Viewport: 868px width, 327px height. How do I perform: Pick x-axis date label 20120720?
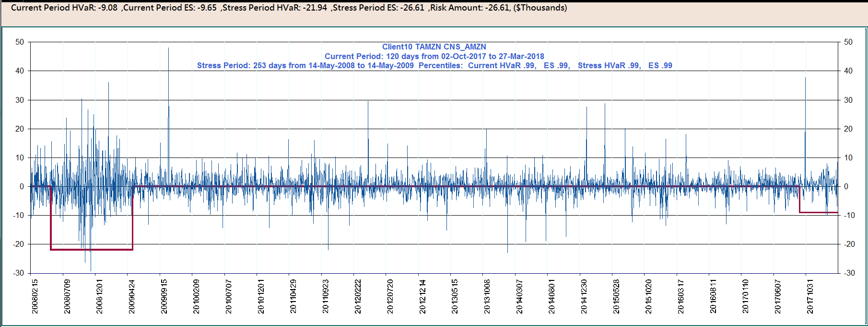(x=390, y=297)
